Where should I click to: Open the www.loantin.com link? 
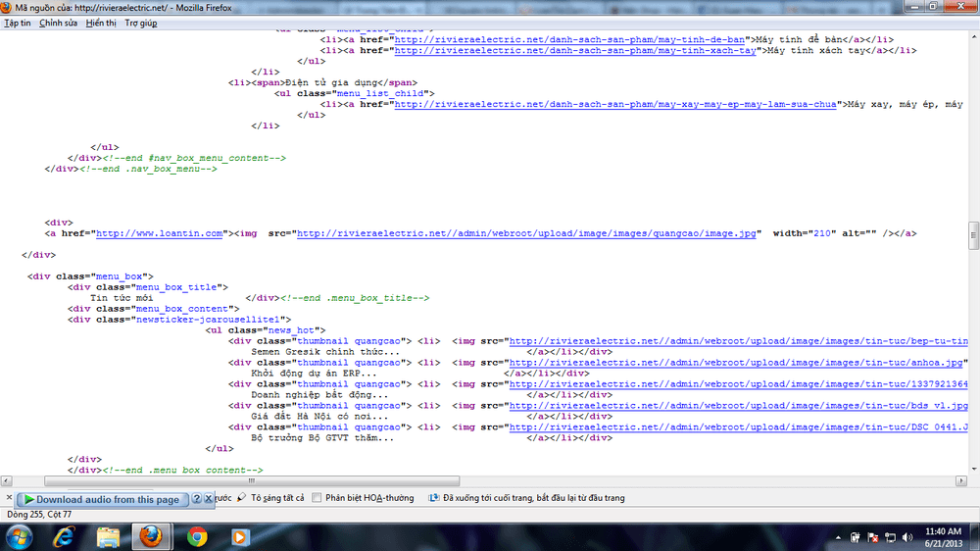click(160, 233)
